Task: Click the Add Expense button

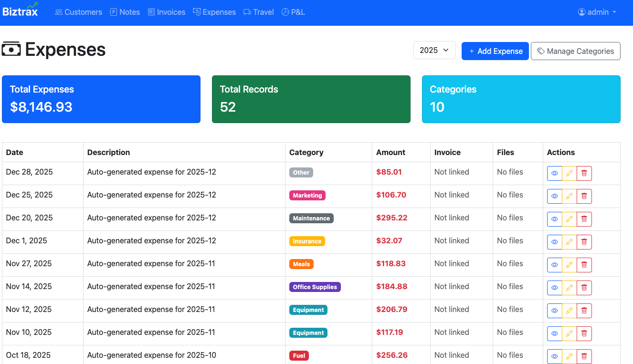Action: 495,51
